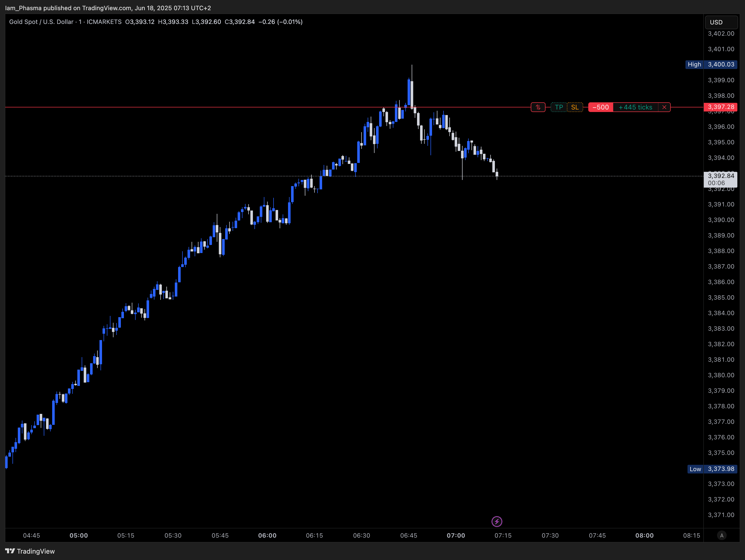Click the TradingView logo at bottom
Screen dimensions: 745x560
click(x=30, y=551)
